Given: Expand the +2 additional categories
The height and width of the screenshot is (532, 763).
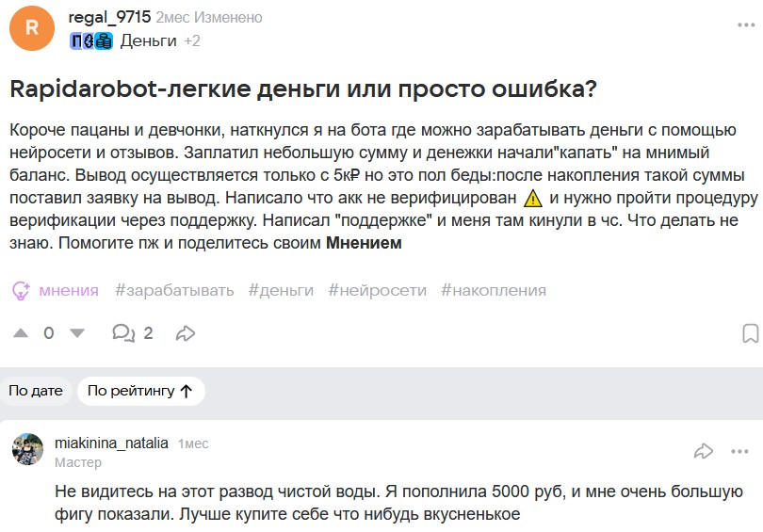Looking at the screenshot, I should coord(192,40).
